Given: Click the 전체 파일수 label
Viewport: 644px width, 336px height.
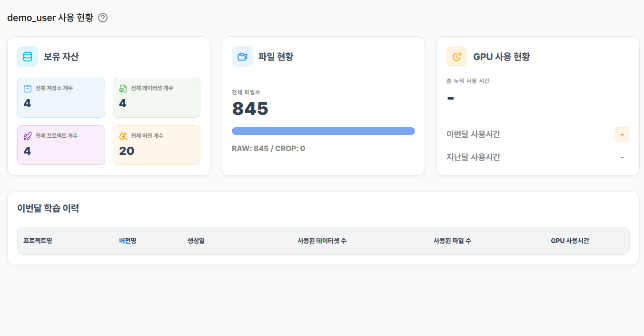Looking at the screenshot, I should [246, 92].
